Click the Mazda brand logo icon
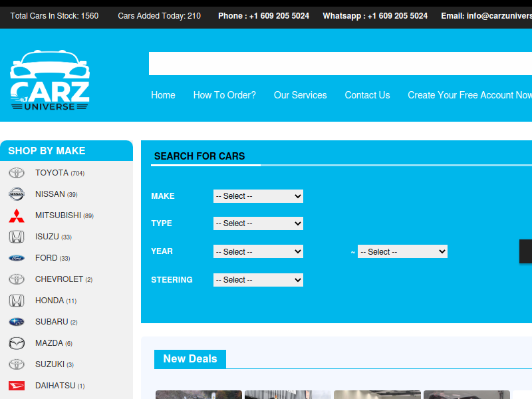 coord(17,343)
